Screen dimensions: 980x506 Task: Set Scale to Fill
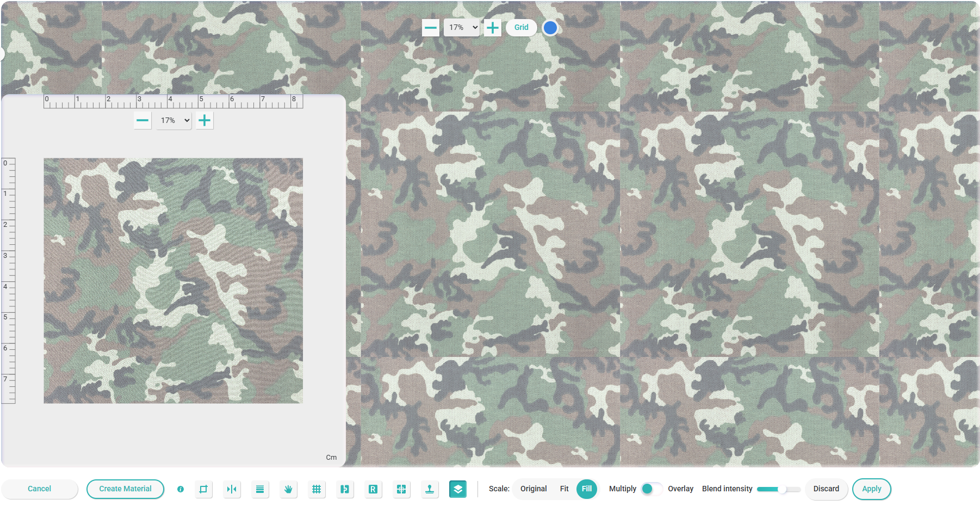[586, 489]
